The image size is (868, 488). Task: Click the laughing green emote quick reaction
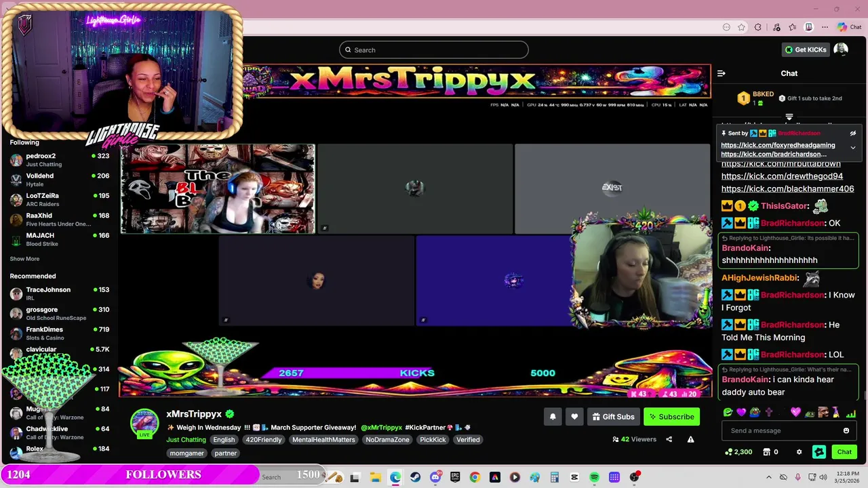[728, 412]
